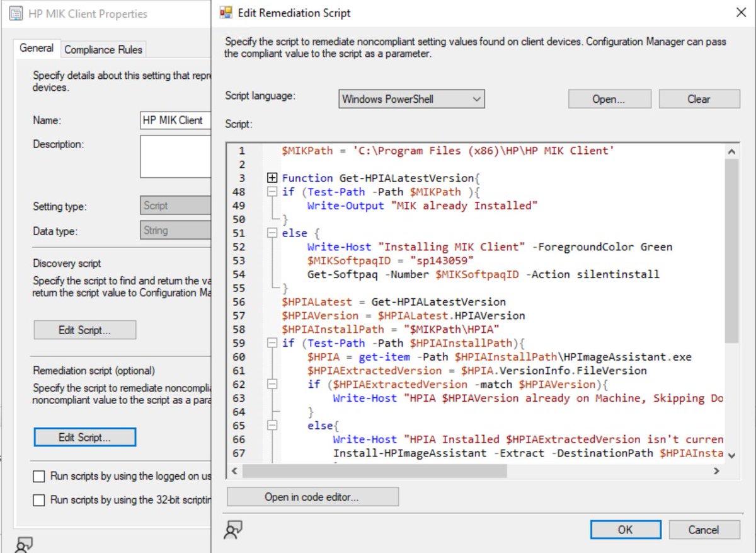This screenshot has height=553, width=756.
Task: Click the Description text box
Action: click(176, 156)
